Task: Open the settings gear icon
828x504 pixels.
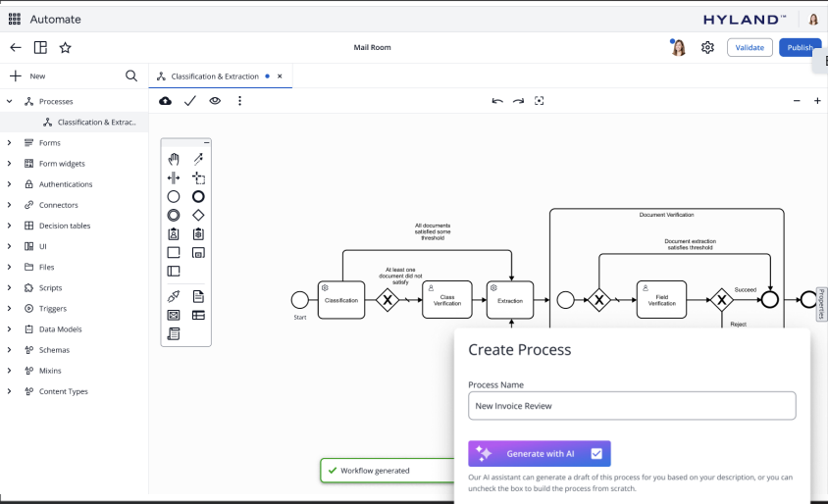Action: 707,47
